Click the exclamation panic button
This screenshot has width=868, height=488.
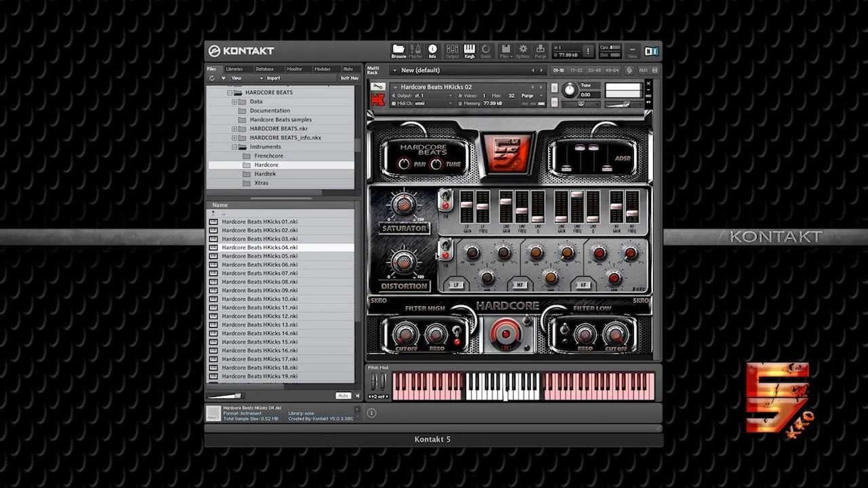[588, 51]
